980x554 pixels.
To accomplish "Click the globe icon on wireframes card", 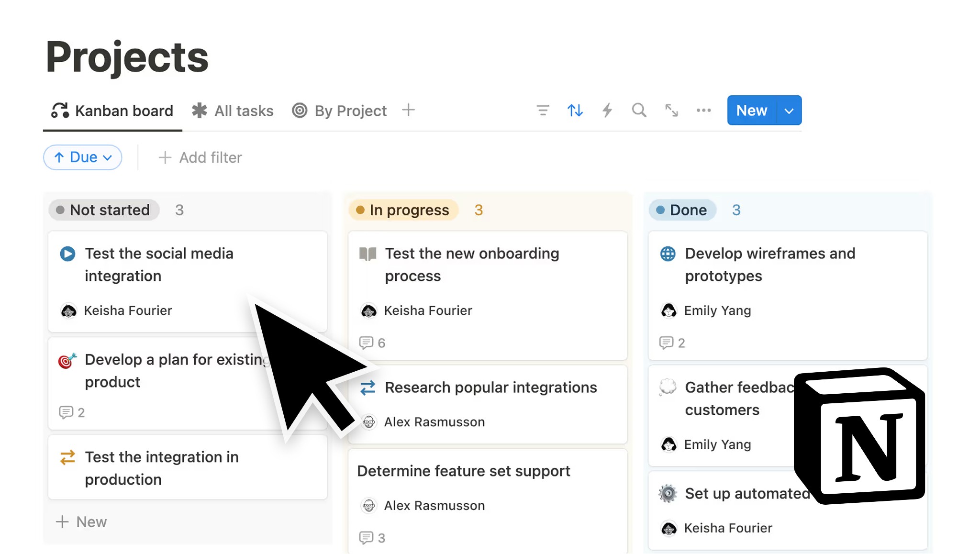I will pyautogui.click(x=668, y=254).
